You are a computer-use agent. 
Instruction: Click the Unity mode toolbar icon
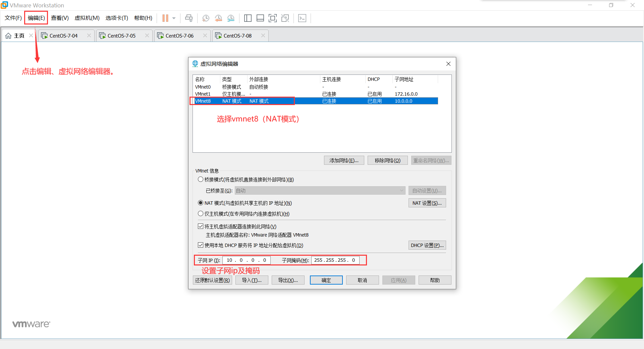pyautogui.click(x=285, y=18)
